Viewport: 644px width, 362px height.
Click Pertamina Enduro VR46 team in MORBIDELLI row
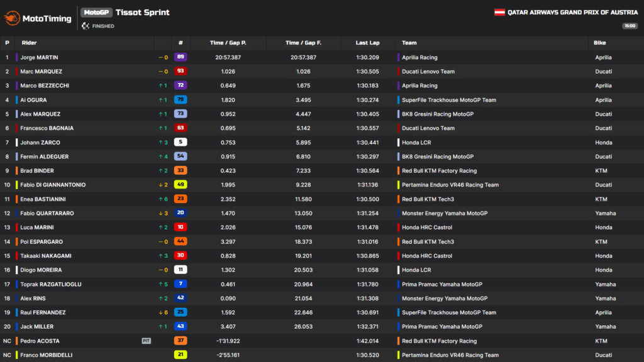point(450,355)
